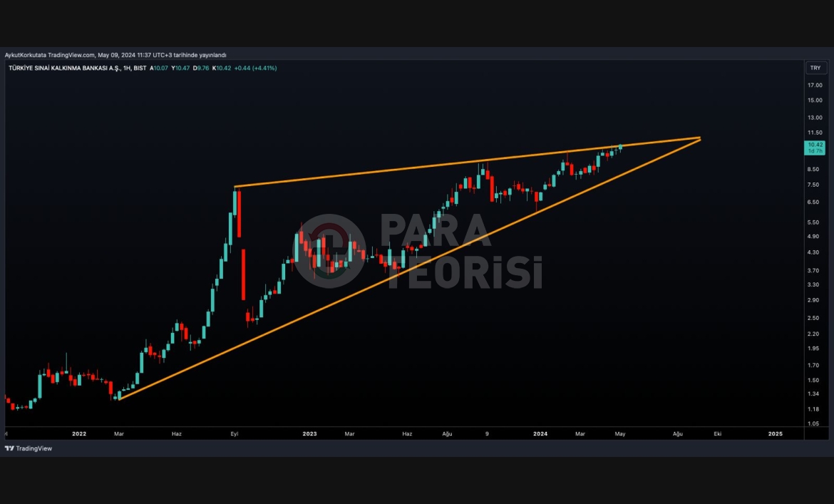
Task: Click the 13.00 price axis label
Action: (x=815, y=118)
